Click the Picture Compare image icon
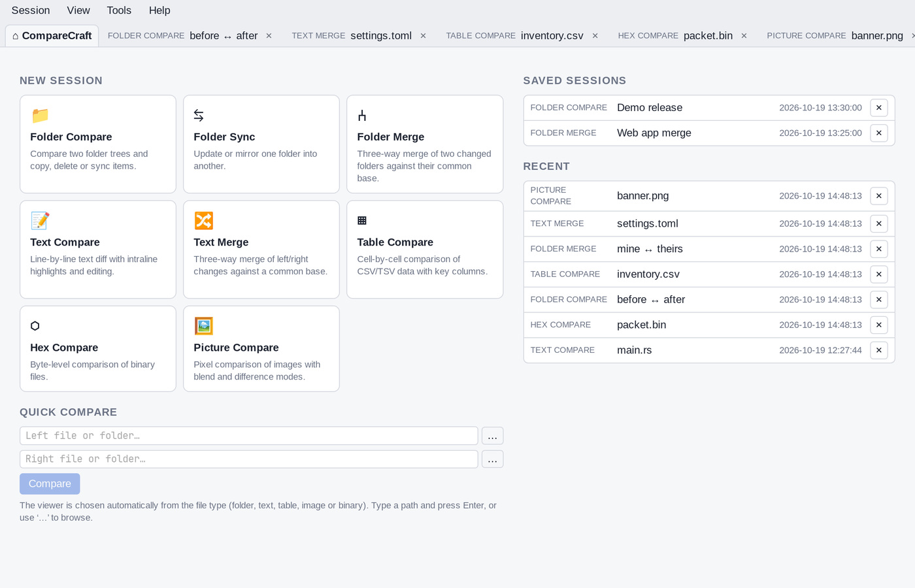The width and height of the screenshot is (915, 588). coord(203,326)
